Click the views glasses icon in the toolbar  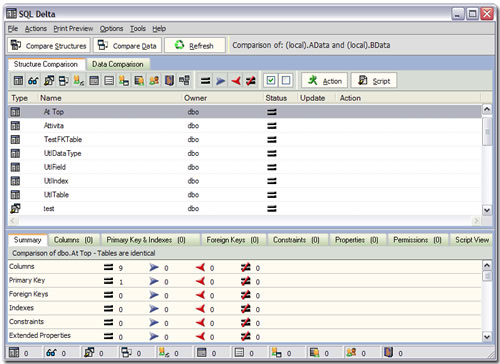pos(33,81)
